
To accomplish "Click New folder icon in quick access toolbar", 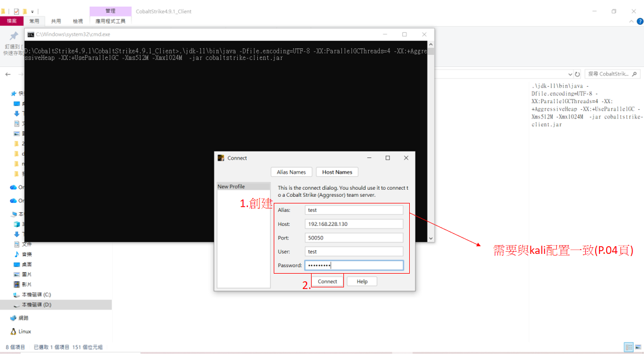I will (x=25, y=12).
